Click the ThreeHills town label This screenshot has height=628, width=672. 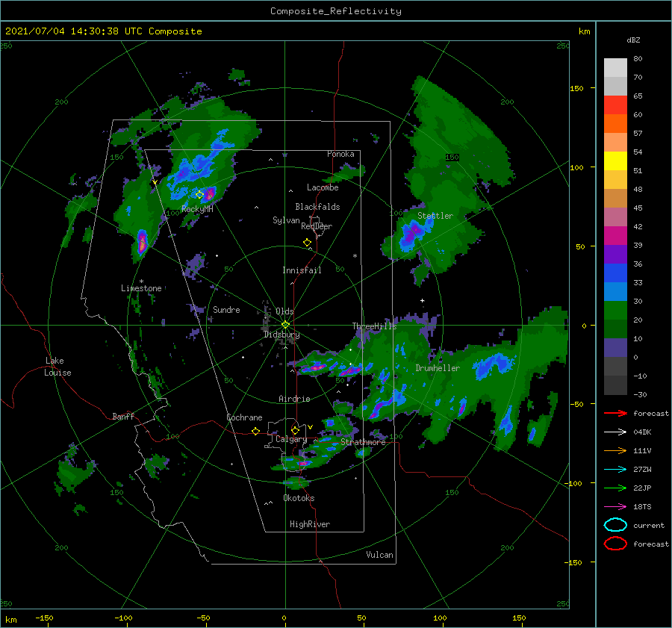point(374,326)
